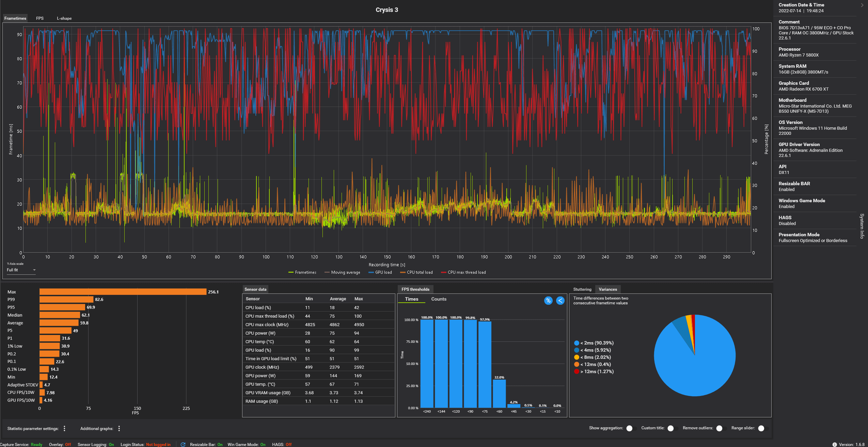Switch to the FPS graph tab

coord(40,18)
